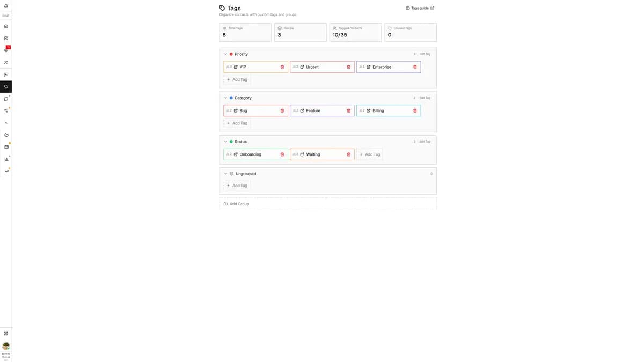Open the inbox icon in sidebar
644x362 pixels.
6,26
